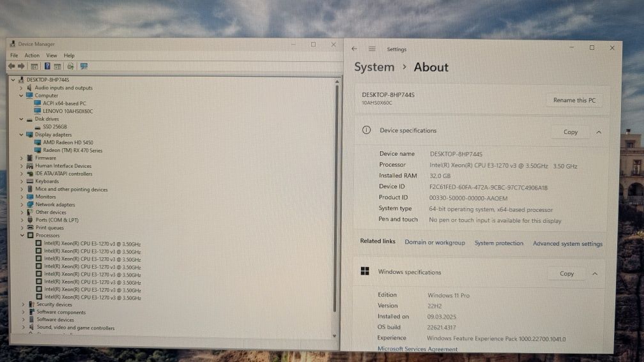Viewport: 644px width, 362px height.
Task: Expand the Monitors category
Action: (22, 197)
